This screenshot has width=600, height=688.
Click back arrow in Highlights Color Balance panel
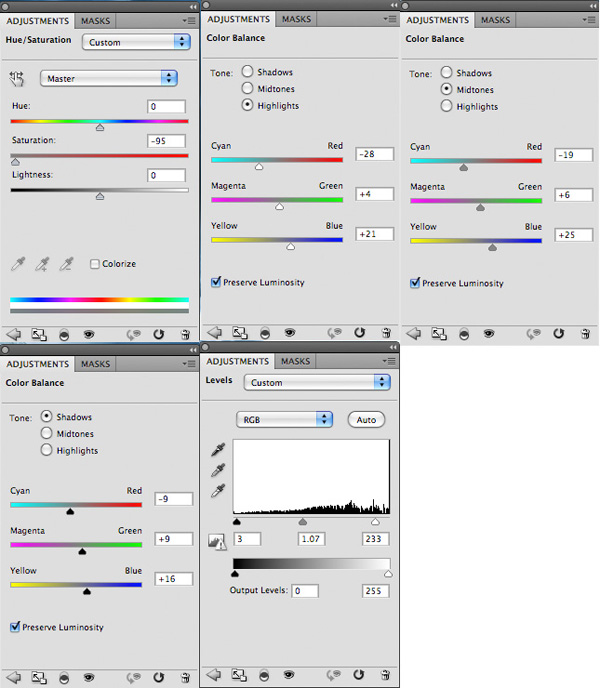pos(215,333)
